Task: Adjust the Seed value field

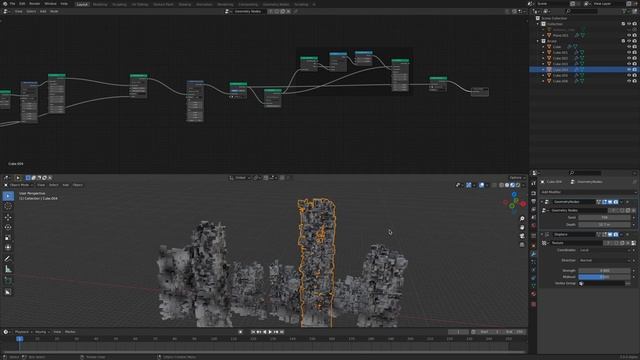Action: [604, 218]
